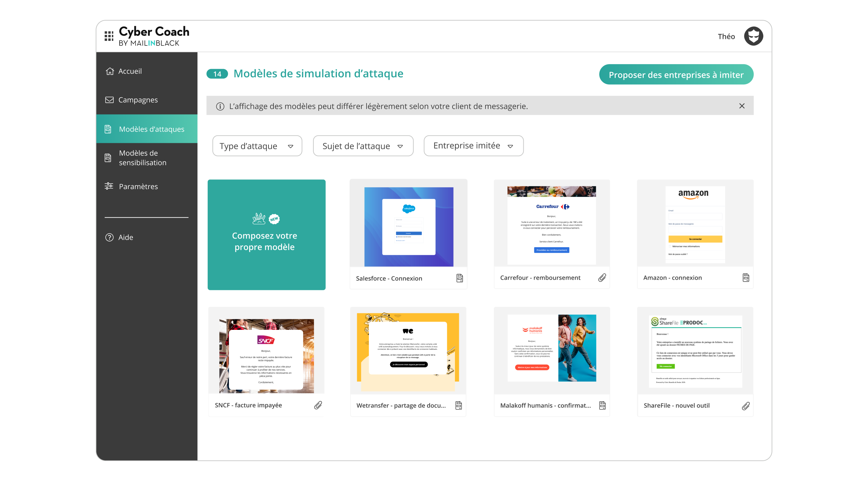Click the 'Salesforce - Connexion' title text

point(389,278)
